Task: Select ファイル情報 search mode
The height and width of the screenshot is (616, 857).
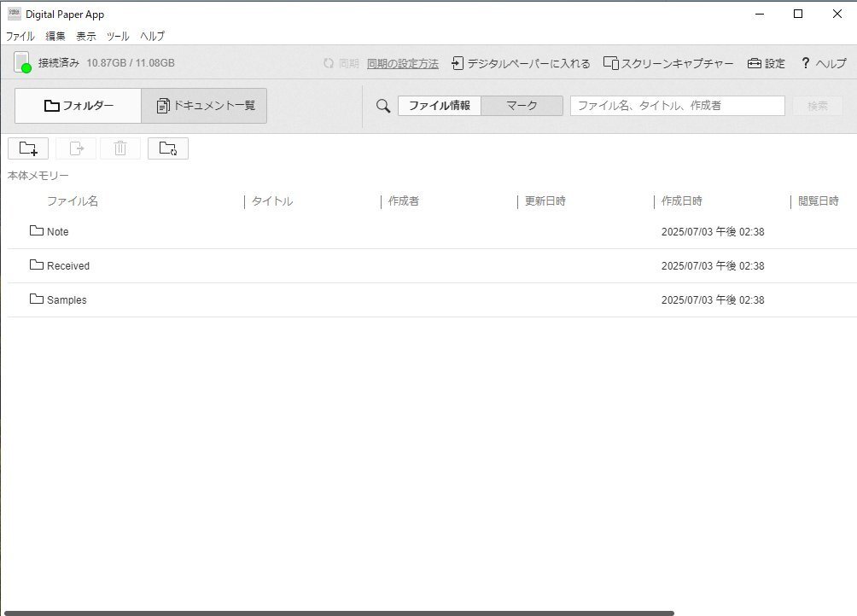Action: tap(439, 106)
